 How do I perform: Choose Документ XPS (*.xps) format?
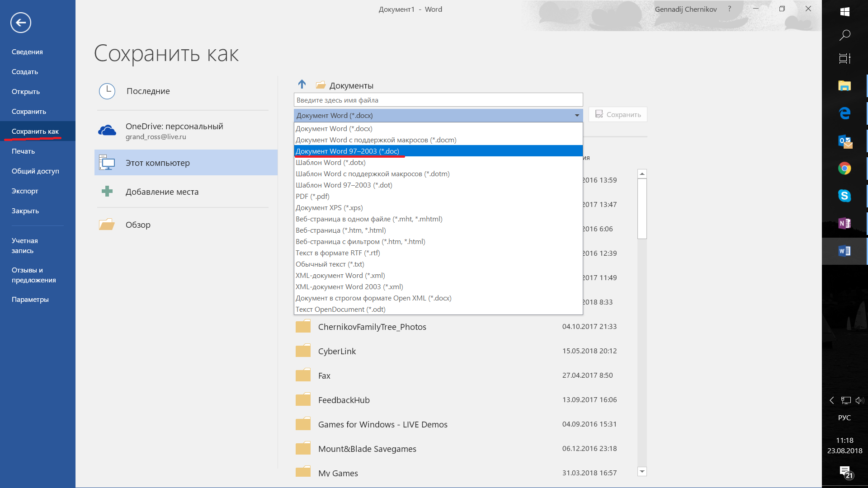tap(438, 207)
